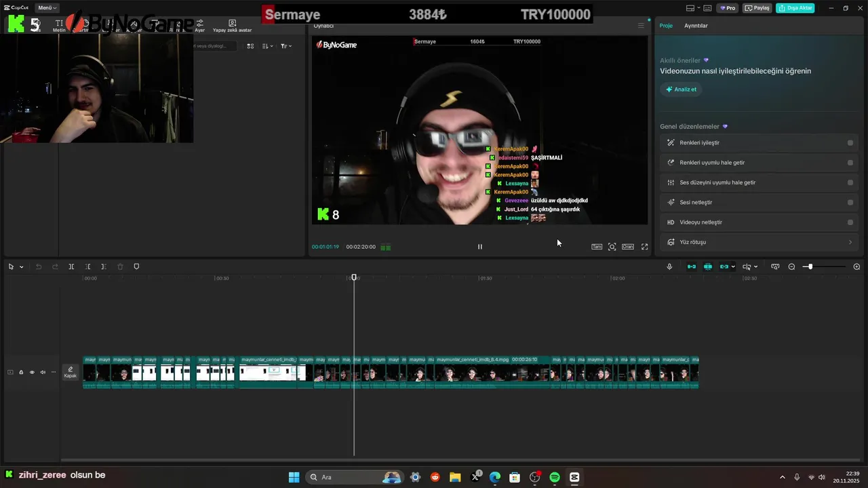Select the maymunlar_cenneti_imdb_8.4.mpg clip
The height and width of the screenshot is (488, 868).
[494, 373]
